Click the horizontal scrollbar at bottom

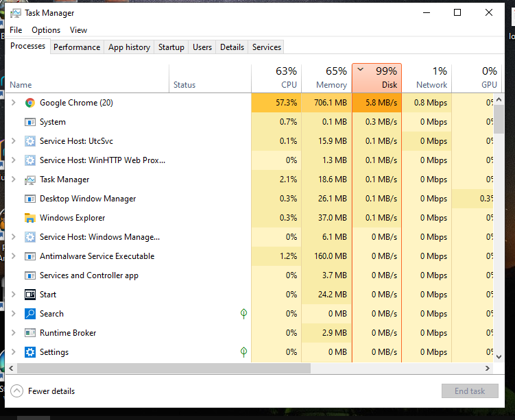158,369
